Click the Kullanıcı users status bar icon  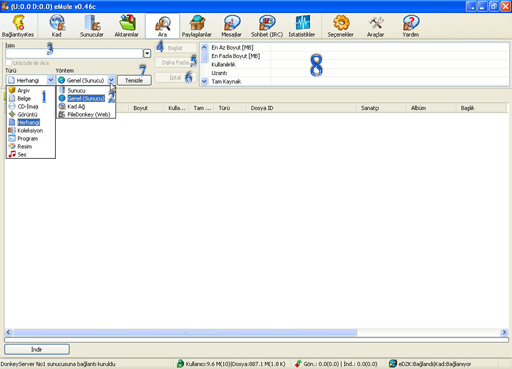pos(180,364)
